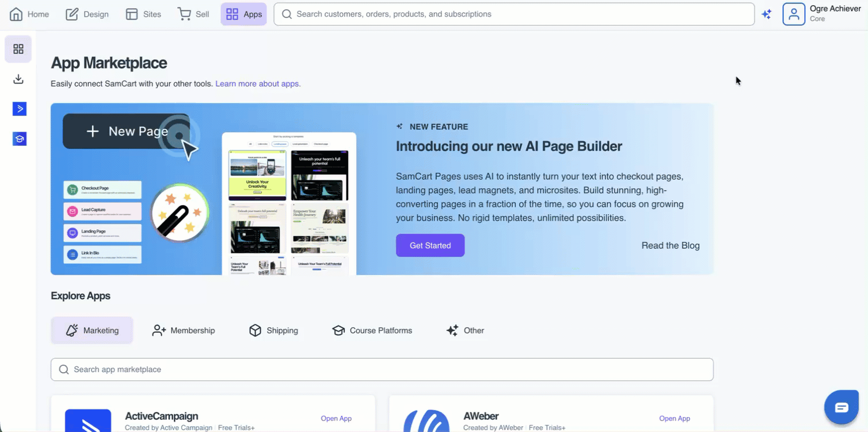Viewport: 868px width, 432px height.
Task: Select the grid apps icon in sidebar
Action: [x=18, y=49]
